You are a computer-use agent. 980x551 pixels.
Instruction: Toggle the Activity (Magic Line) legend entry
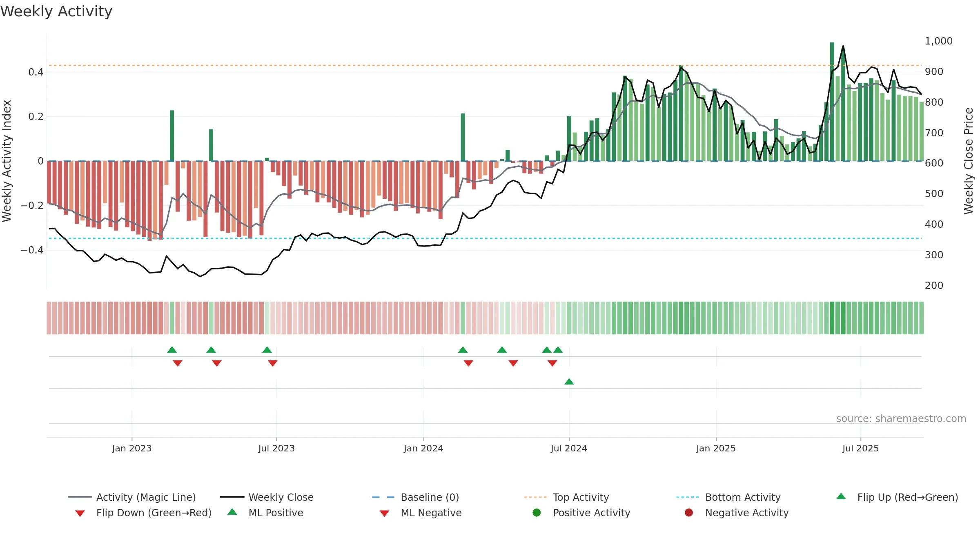(x=131, y=497)
